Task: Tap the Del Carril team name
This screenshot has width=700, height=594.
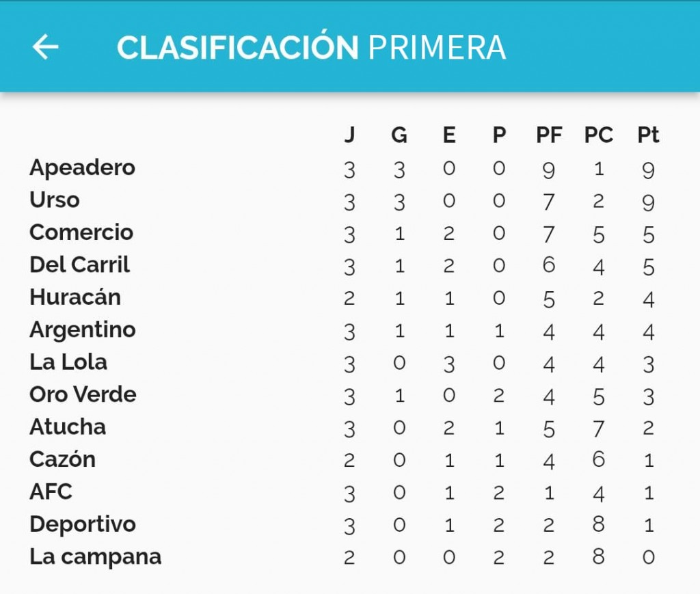Action: click(x=79, y=265)
